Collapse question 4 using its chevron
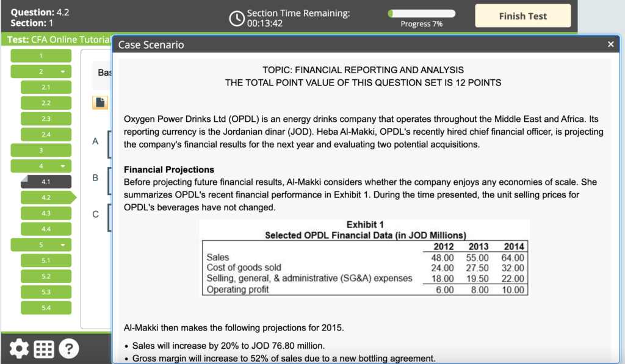625x364 pixels. click(63, 165)
